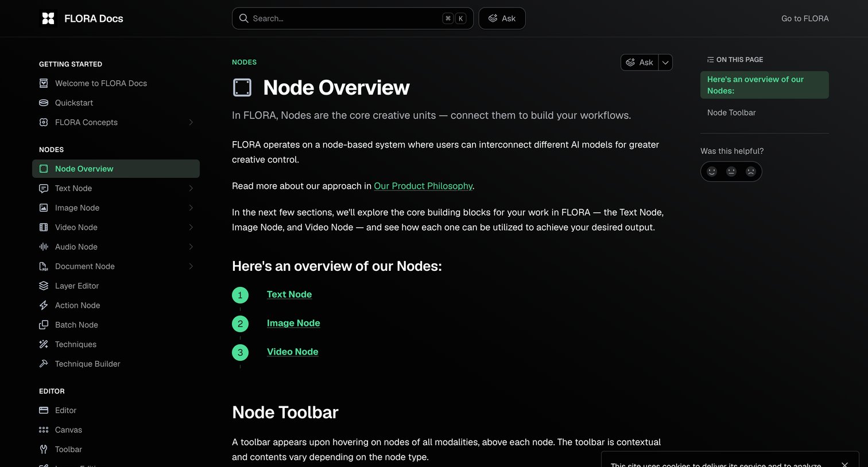Follow the Go to FLORA link

click(x=805, y=18)
